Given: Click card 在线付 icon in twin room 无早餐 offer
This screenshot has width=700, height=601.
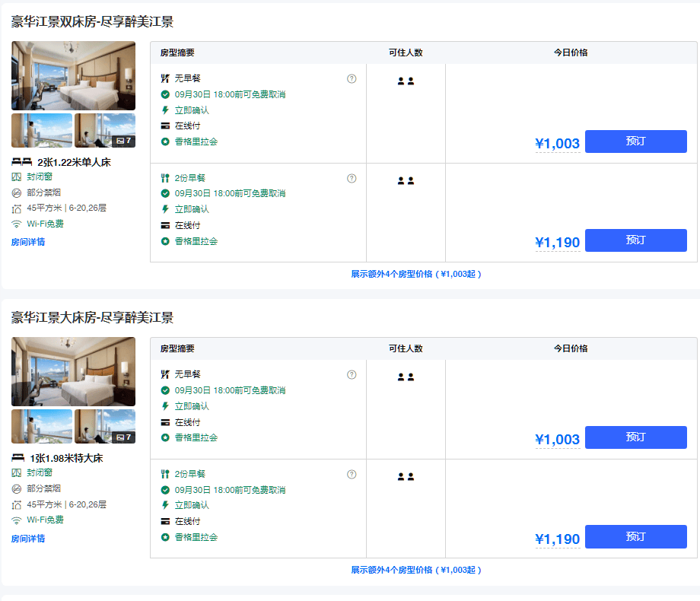Looking at the screenshot, I should (165, 126).
